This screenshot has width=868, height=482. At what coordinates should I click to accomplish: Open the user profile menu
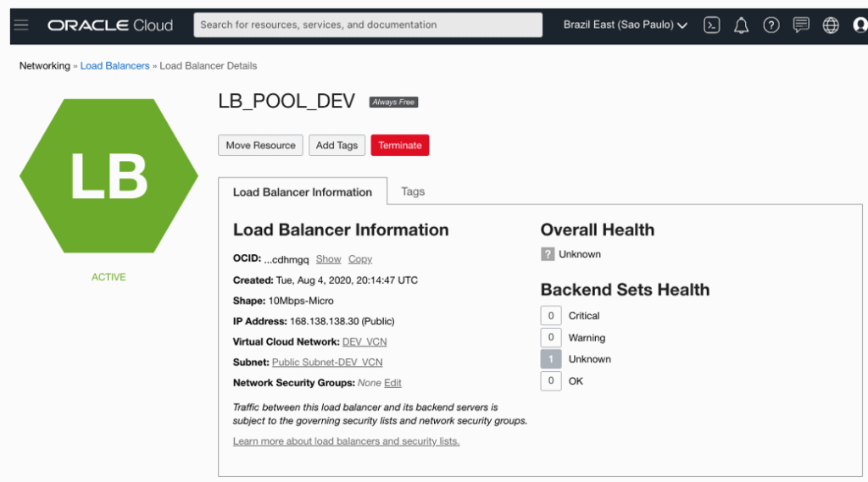860,25
